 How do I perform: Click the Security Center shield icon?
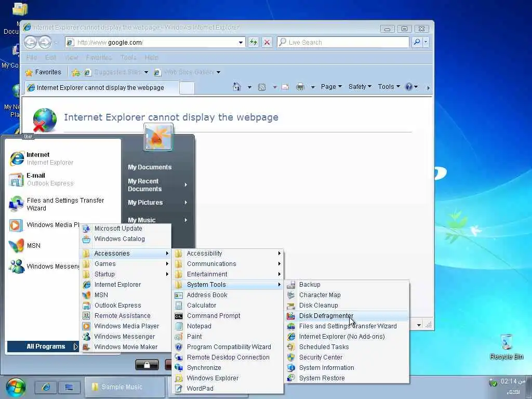pyautogui.click(x=291, y=357)
